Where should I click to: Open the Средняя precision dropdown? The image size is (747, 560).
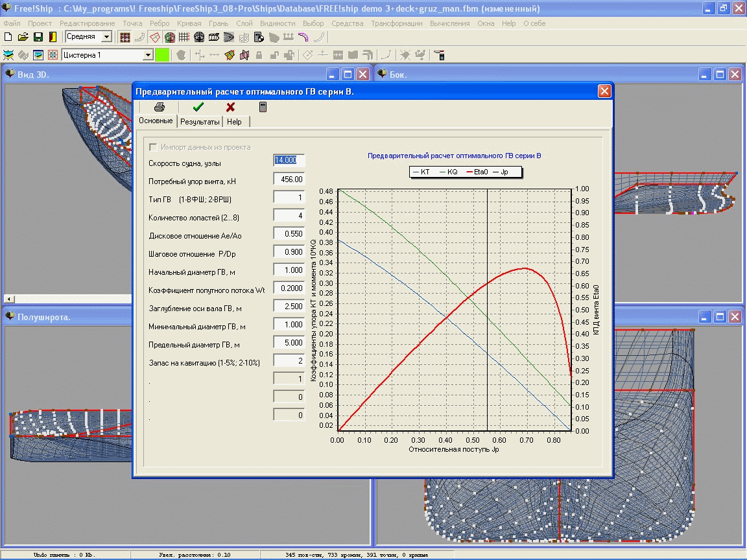coord(107,37)
